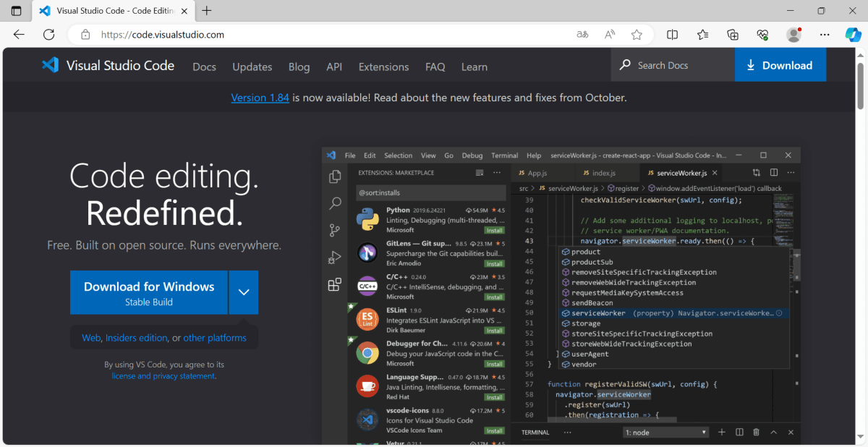Open the Extensions nav item
Image resolution: width=868 pixels, height=447 pixels.
383,67
